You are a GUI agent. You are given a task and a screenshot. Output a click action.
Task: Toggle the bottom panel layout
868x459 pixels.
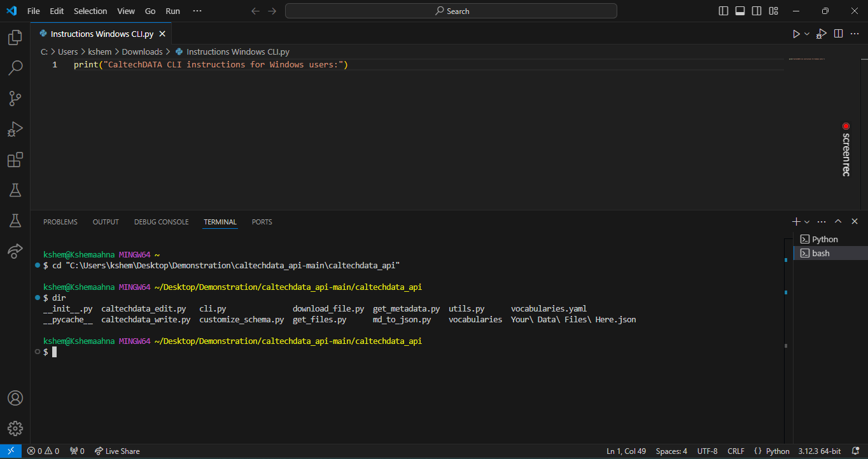pos(740,11)
